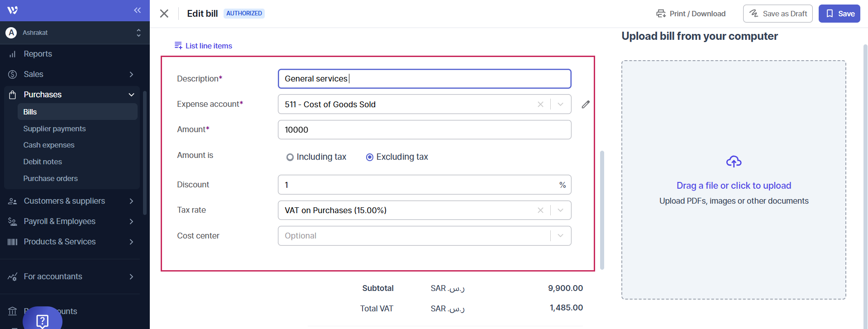Image resolution: width=868 pixels, height=329 pixels.
Task: Clear the Tax rate selection
Action: click(x=540, y=210)
